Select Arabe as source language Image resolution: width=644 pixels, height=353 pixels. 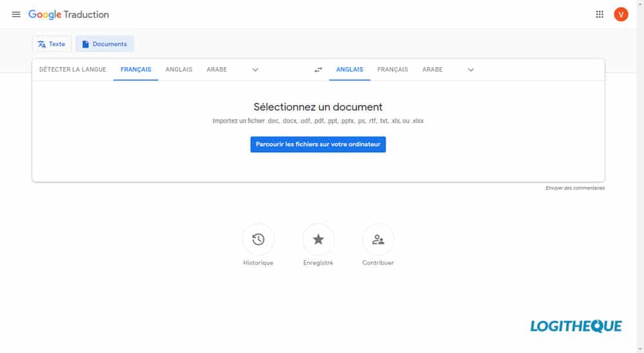pyautogui.click(x=216, y=70)
